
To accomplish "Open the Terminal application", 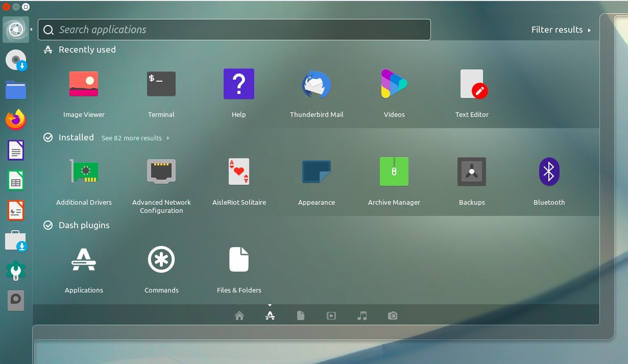I will click(x=161, y=84).
